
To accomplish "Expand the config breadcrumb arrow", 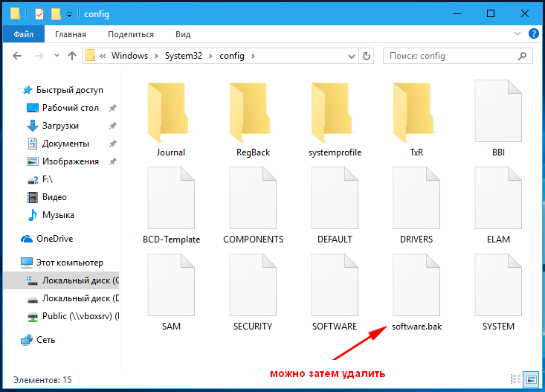I will (x=253, y=56).
